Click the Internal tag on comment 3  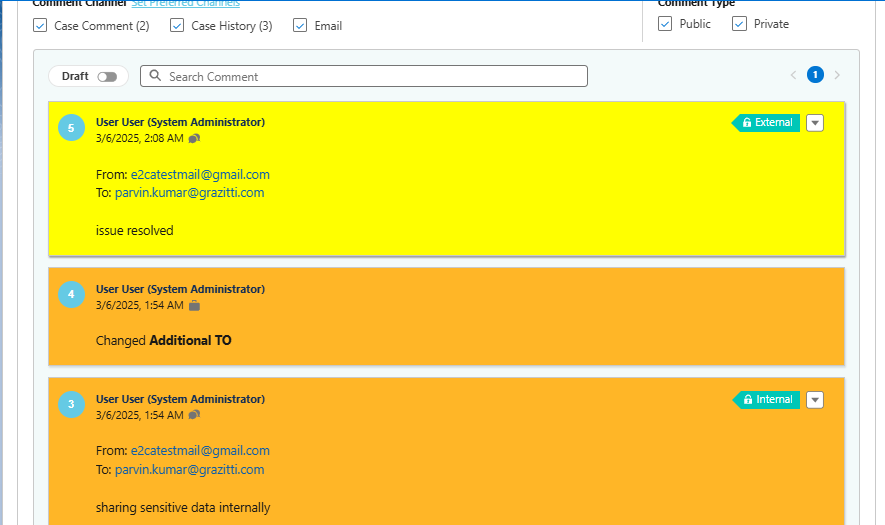click(766, 400)
